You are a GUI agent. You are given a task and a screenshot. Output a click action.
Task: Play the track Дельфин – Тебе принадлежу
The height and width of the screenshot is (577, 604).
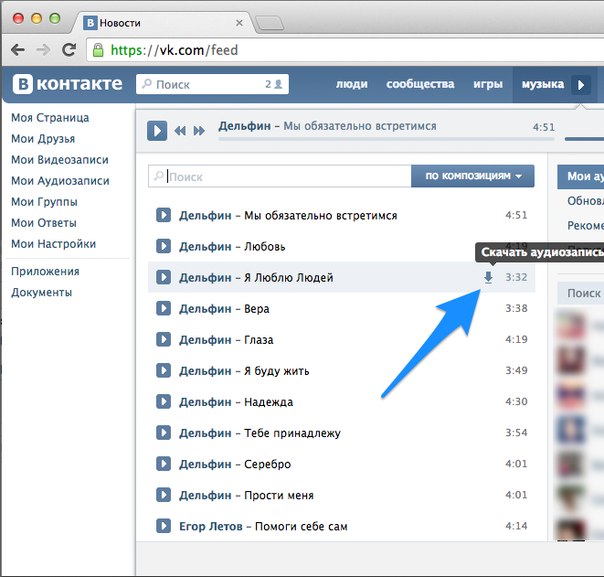coord(163,433)
